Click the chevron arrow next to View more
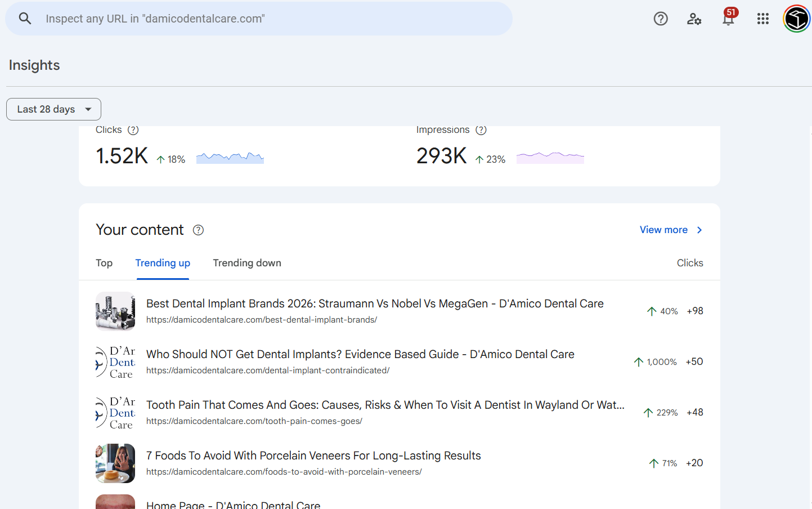This screenshot has height=509, width=812. click(699, 230)
